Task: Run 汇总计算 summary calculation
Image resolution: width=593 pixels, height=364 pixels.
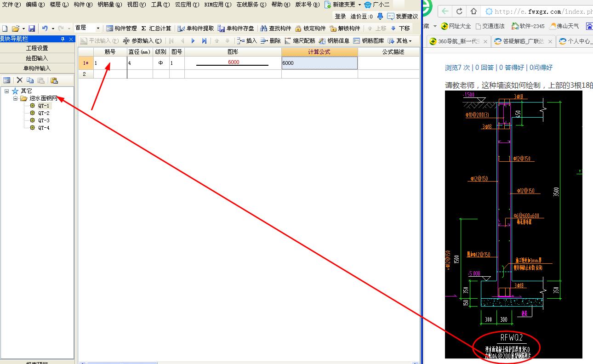Action: [156, 28]
